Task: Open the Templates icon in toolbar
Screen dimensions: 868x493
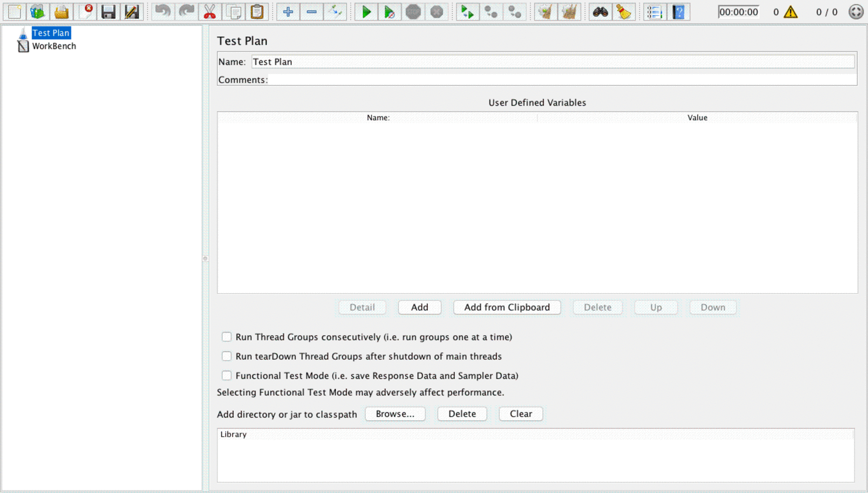Action: (x=38, y=12)
